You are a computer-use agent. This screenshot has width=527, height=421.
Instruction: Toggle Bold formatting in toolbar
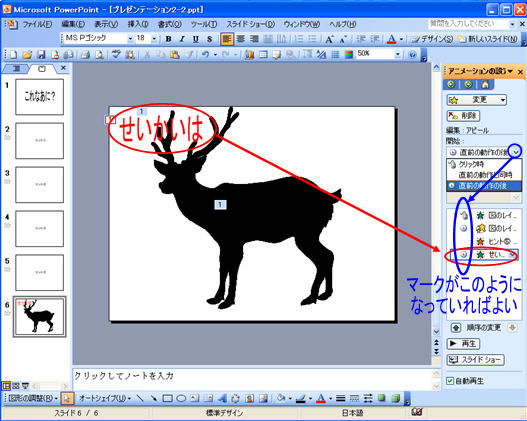pyautogui.click(x=168, y=39)
